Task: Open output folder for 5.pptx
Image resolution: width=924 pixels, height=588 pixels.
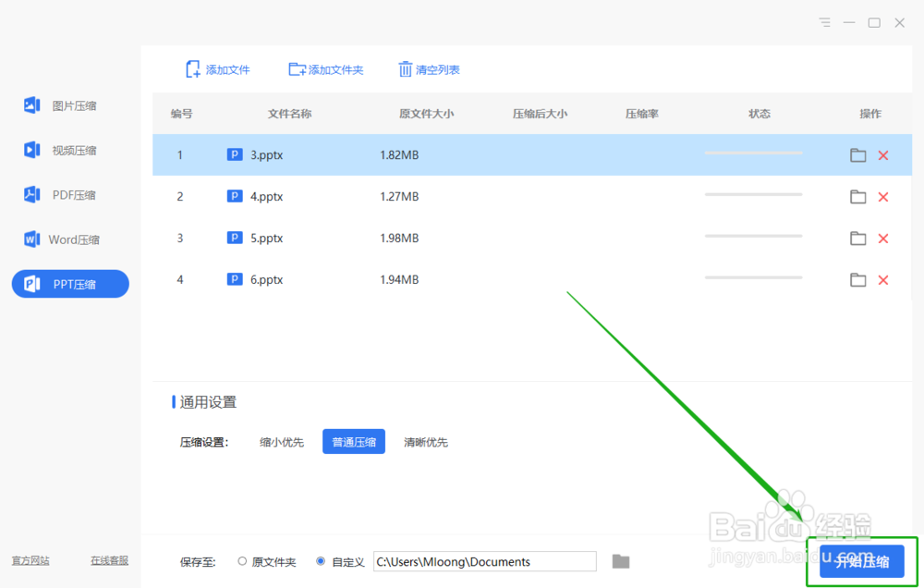Action: tap(857, 239)
